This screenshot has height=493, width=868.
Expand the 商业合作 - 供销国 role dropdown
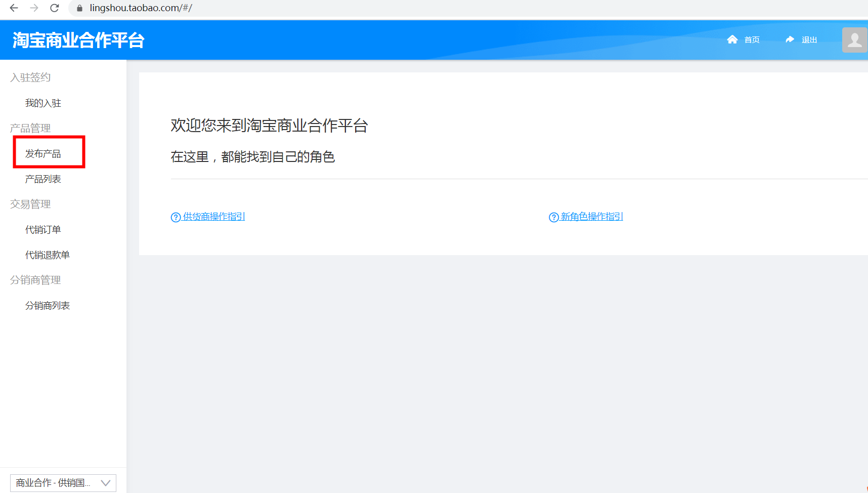[x=53, y=483]
